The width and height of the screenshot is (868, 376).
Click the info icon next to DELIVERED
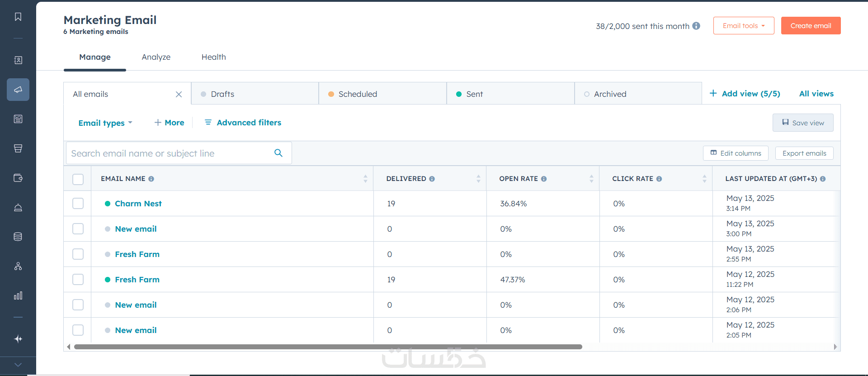[432, 179]
